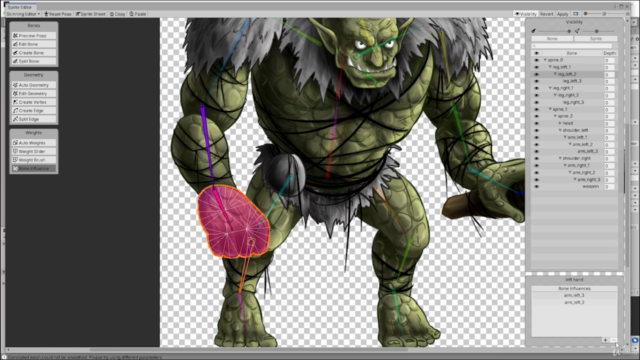Select the arm_left_3 row in bone tree
640x360 pixels.
[x=574, y=151]
